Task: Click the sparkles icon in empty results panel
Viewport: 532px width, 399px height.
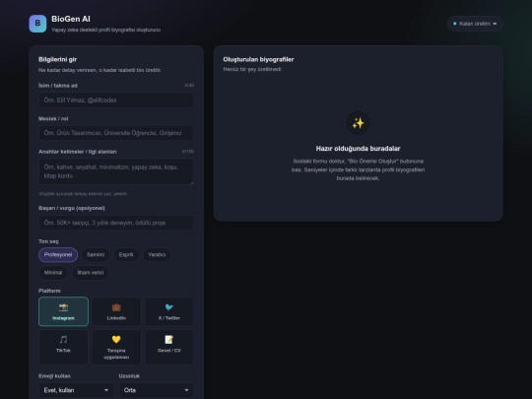Action: [358, 123]
